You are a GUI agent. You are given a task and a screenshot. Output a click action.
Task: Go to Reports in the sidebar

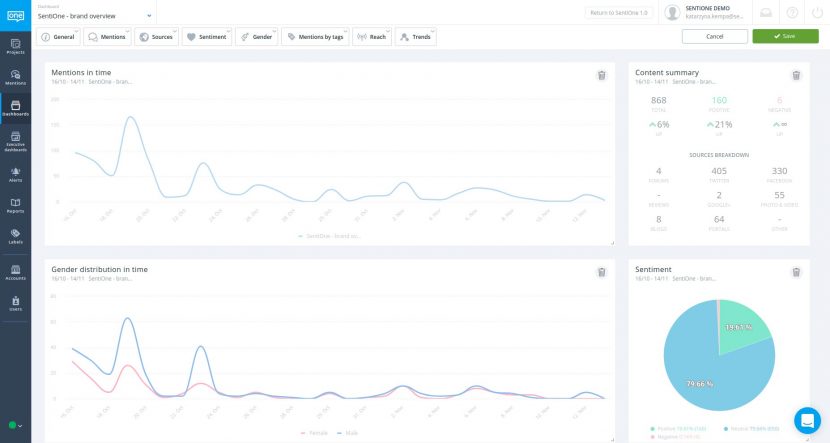click(x=15, y=205)
